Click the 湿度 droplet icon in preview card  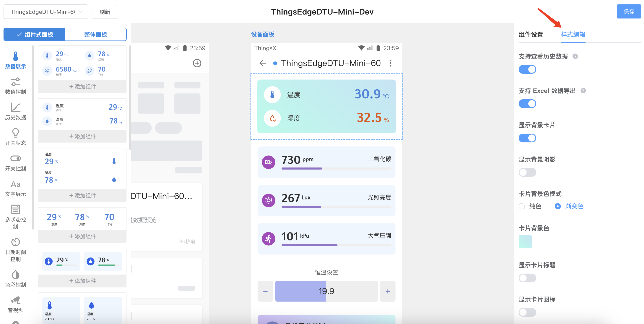(272, 118)
